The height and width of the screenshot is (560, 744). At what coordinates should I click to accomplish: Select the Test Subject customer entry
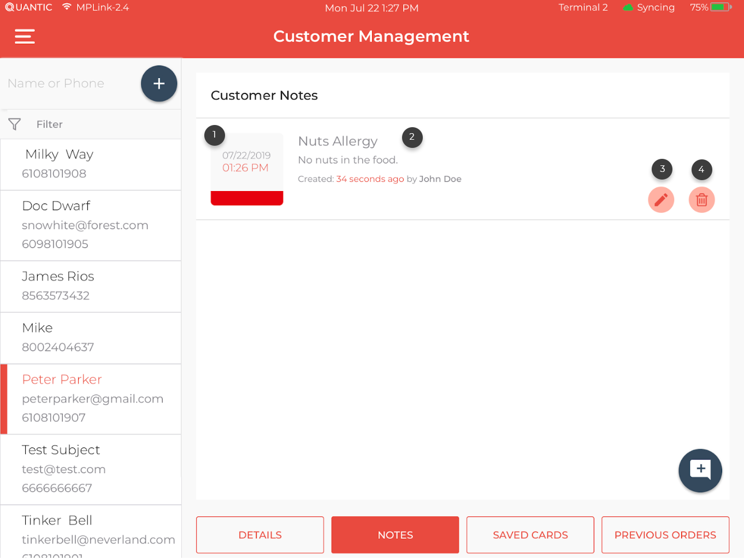click(91, 469)
